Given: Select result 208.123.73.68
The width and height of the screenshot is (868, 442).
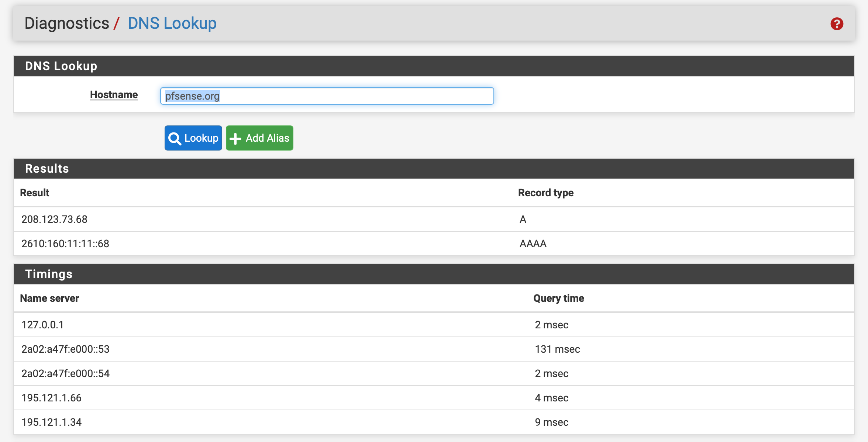Looking at the screenshot, I should pyautogui.click(x=54, y=219).
